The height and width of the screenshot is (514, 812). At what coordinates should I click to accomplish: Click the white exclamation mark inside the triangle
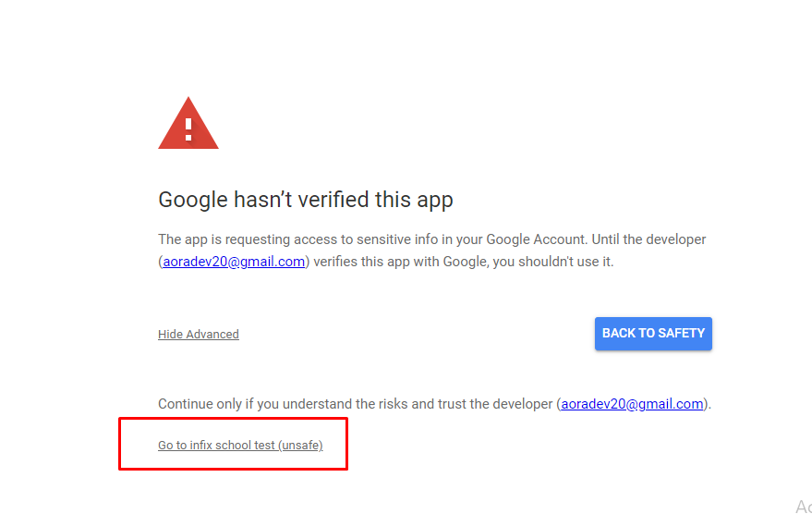point(188,129)
